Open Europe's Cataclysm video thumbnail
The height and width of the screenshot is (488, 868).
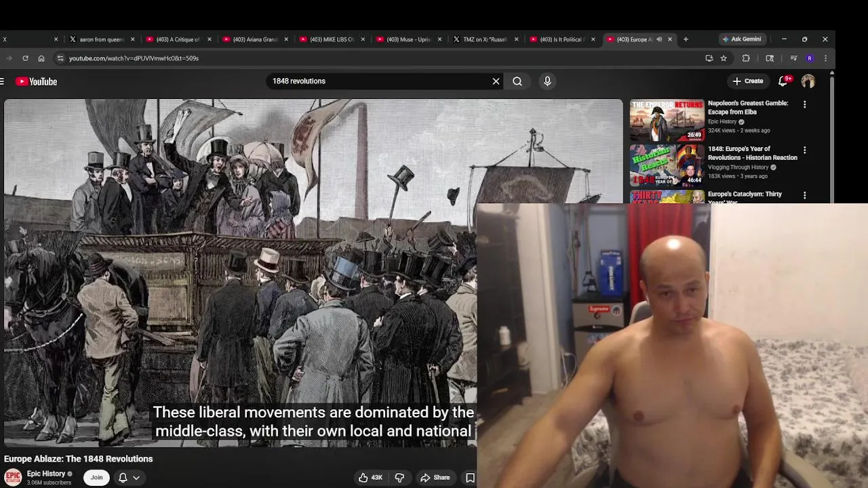coord(667,197)
